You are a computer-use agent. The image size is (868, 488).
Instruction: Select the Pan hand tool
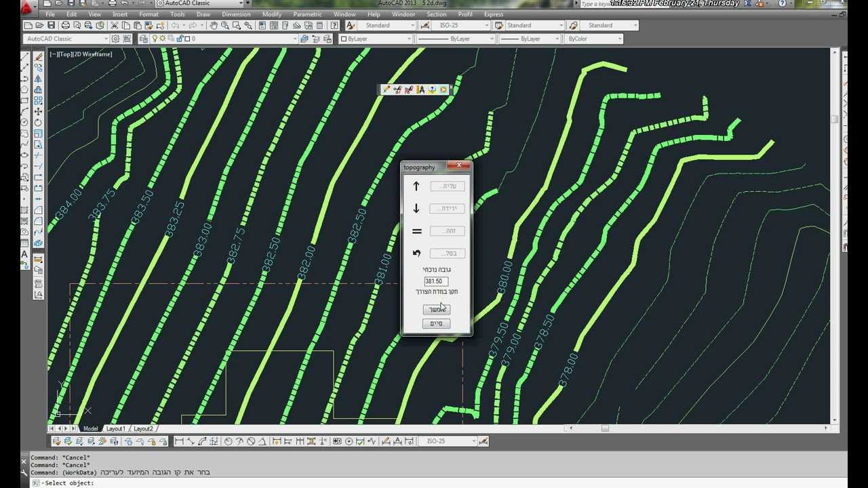click(213, 25)
